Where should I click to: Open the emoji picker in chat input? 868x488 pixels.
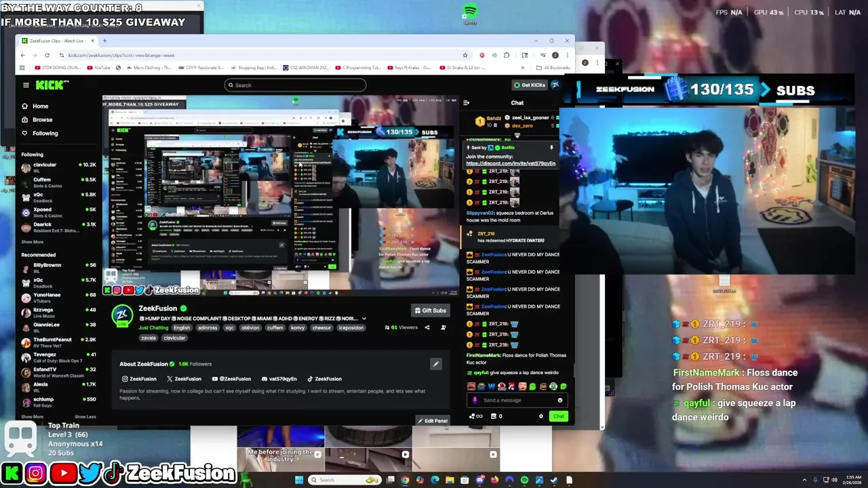click(559, 401)
